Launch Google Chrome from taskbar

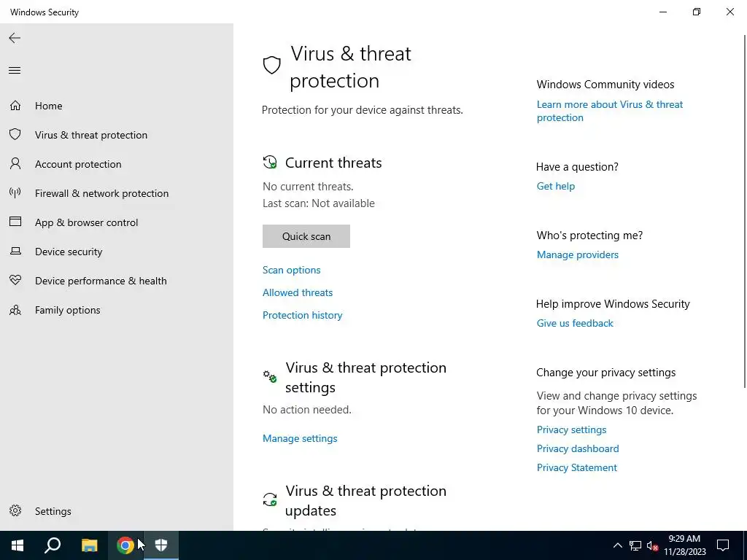[x=125, y=545]
